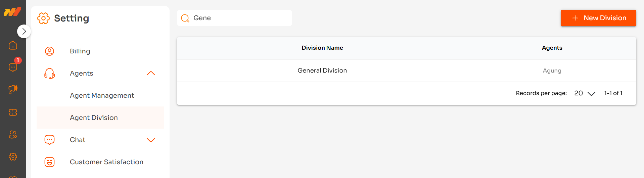Open the ticket icon in left rail
644x178 pixels.
tap(13, 113)
